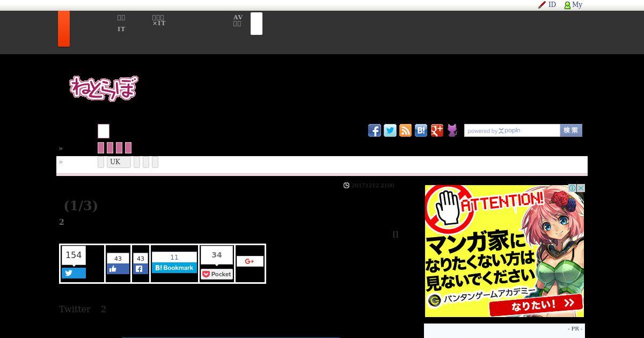
Task: Click the マンガ家 ATTENTION ad banner
Action: pos(504,251)
